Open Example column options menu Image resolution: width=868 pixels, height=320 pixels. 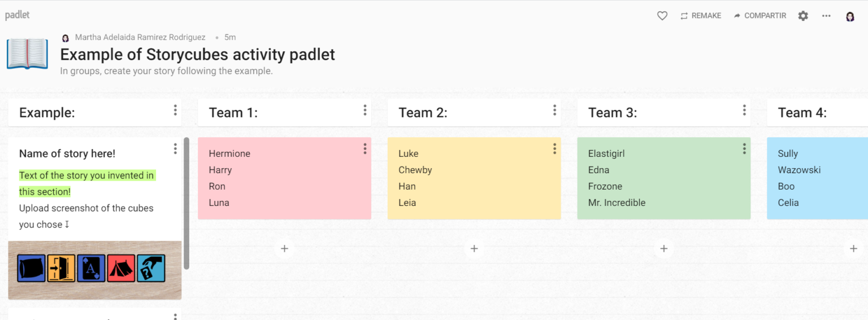(175, 110)
